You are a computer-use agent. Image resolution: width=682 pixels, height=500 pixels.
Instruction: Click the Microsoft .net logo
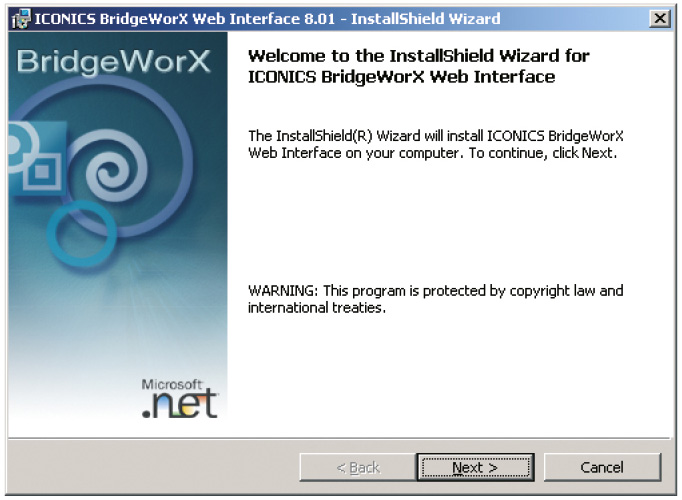pos(180,398)
